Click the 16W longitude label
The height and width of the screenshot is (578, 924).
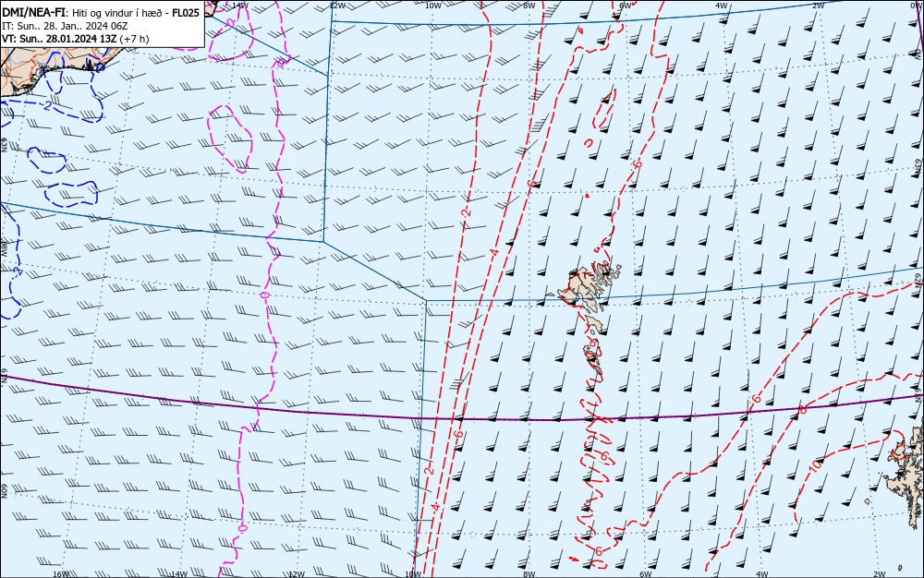[x=61, y=574]
